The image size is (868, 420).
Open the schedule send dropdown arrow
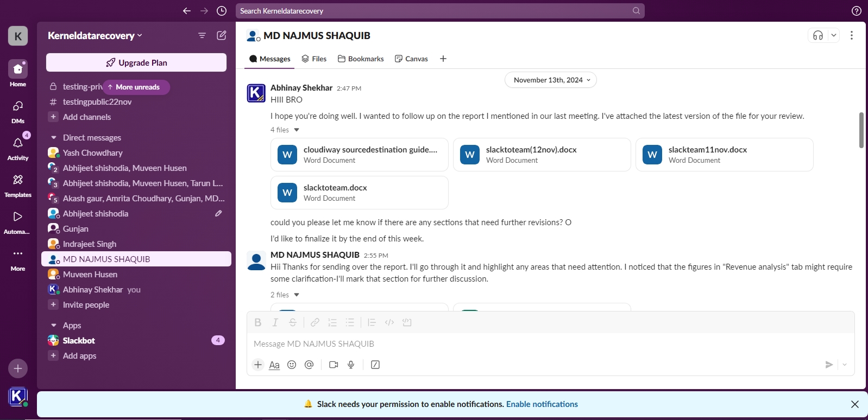click(x=845, y=365)
